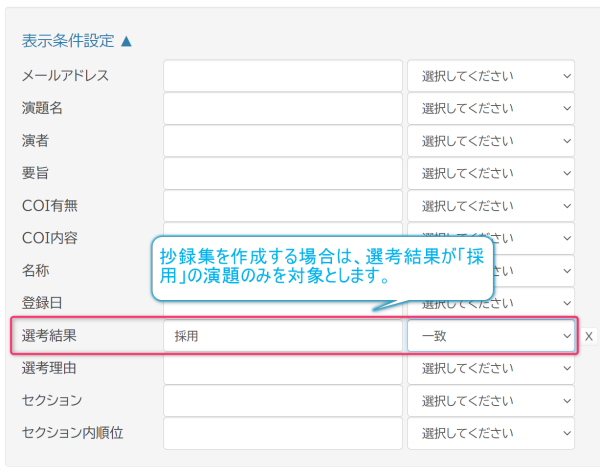Click the メールアドレス text input field

(283, 76)
